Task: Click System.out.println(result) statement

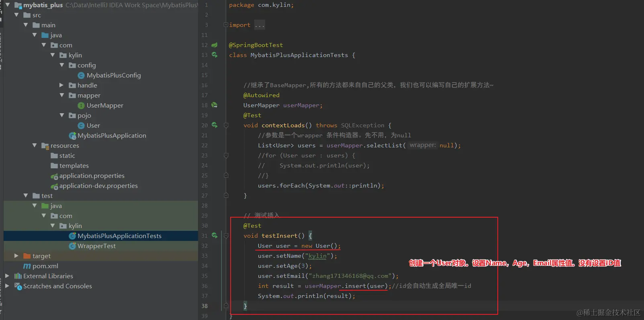Action: (x=307, y=296)
